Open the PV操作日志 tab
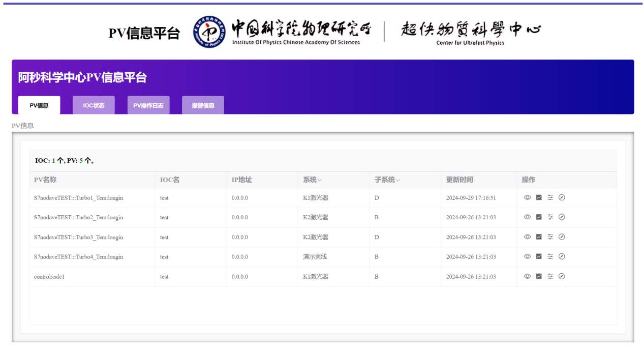 click(148, 105)
